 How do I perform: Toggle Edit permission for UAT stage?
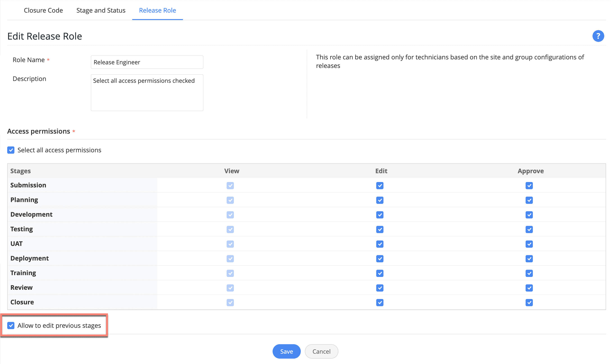point(379,244)
